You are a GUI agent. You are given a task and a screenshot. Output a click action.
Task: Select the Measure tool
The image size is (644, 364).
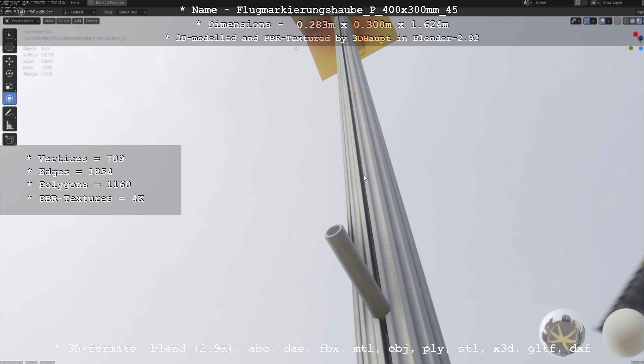9,125
